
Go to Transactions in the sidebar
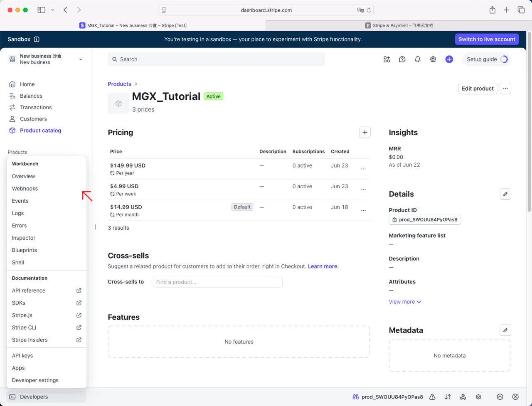(36, 108)
